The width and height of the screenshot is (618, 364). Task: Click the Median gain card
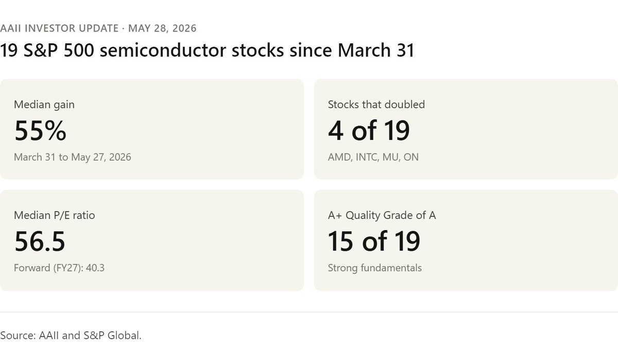(152, 129)
